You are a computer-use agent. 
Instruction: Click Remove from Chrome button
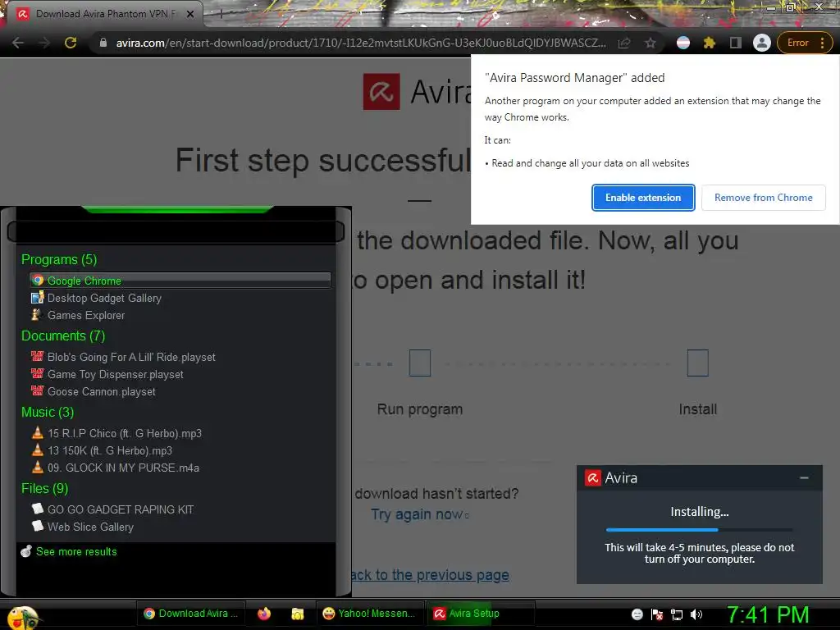(x=764, y=198)
